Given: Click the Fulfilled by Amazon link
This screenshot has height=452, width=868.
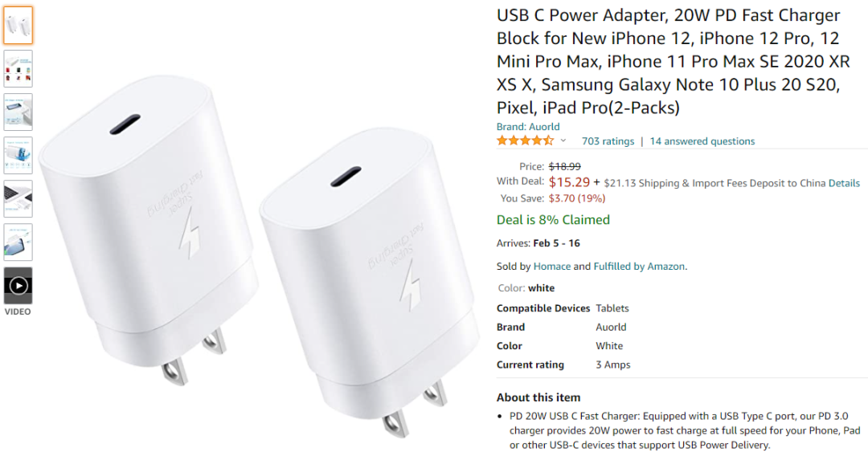Looking at the screenshot, I should (639, 266).
